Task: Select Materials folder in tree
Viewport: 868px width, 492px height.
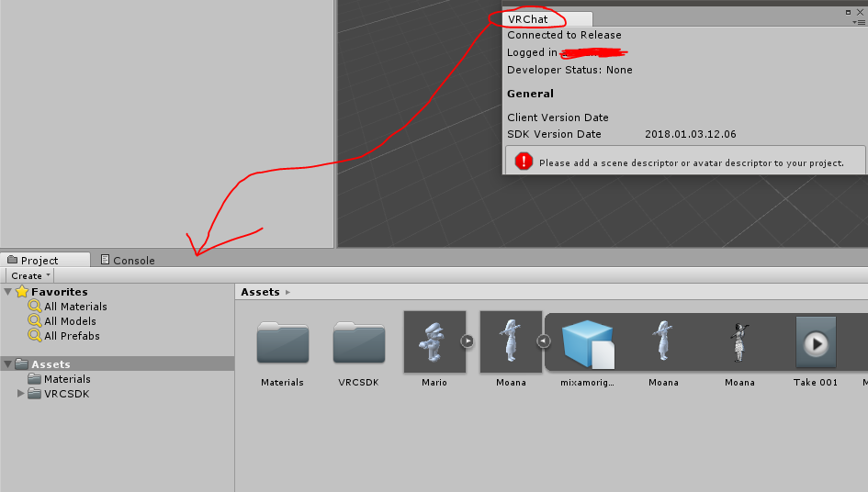Action: click(67, 379)
